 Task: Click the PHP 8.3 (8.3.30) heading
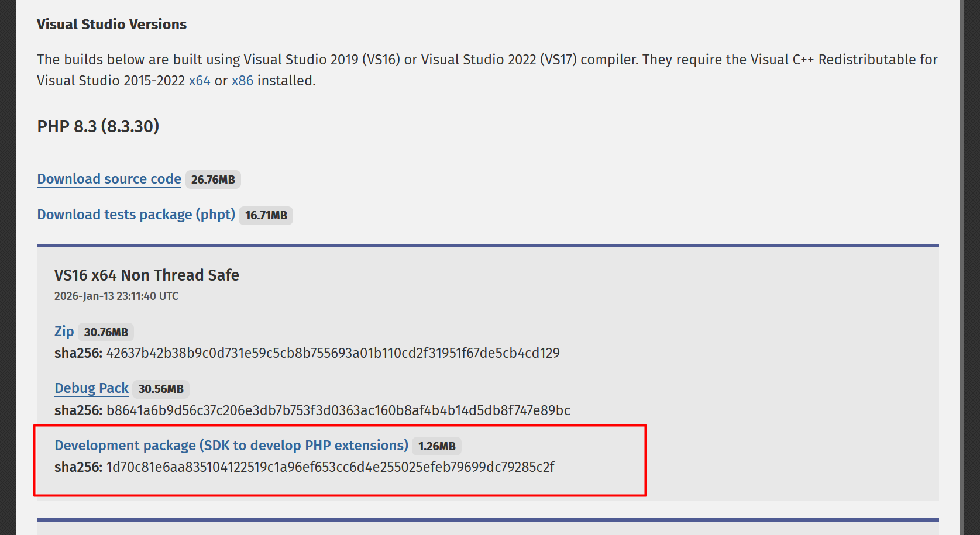pyautogui.click(x=98, y=126)
